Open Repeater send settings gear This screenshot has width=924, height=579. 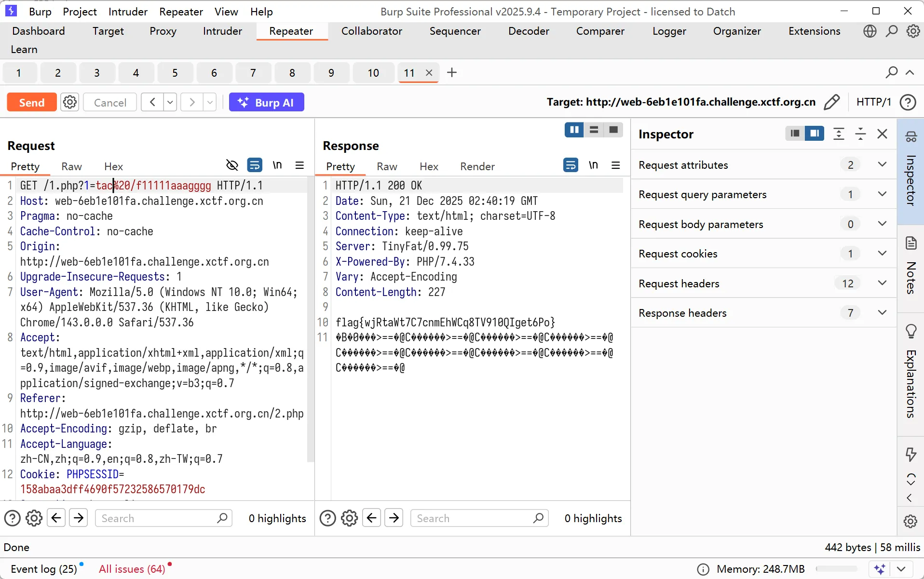[x=70, y=102]
